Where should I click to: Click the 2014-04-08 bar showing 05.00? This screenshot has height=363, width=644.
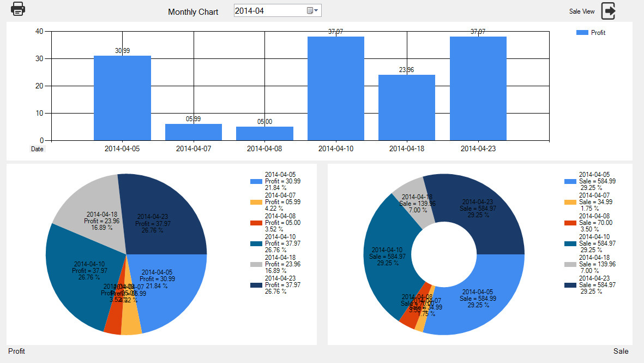pos(264,134)
